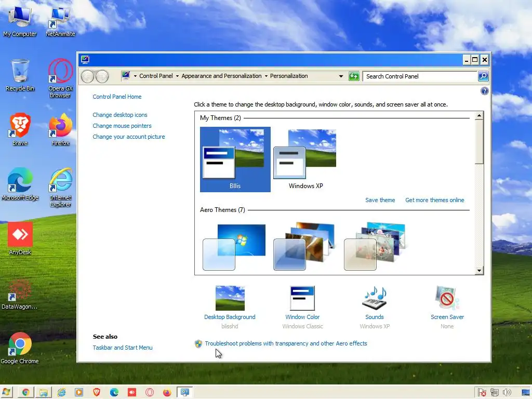The width and height of the screenshot is (532, 399).
Task: Open Internet Explorer from taskbar
Action: [61, 393]
